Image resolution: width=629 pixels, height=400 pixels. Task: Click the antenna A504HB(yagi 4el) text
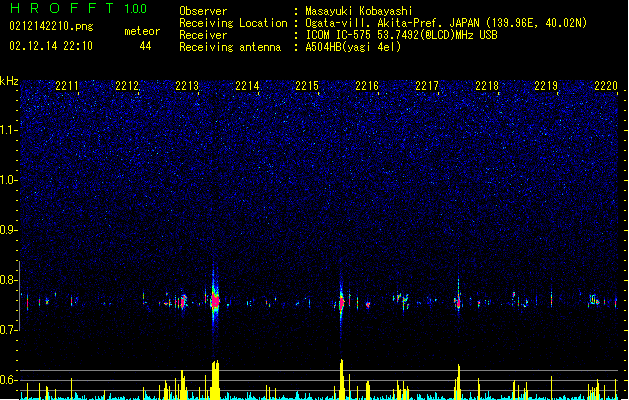click(x=353, y=47)
